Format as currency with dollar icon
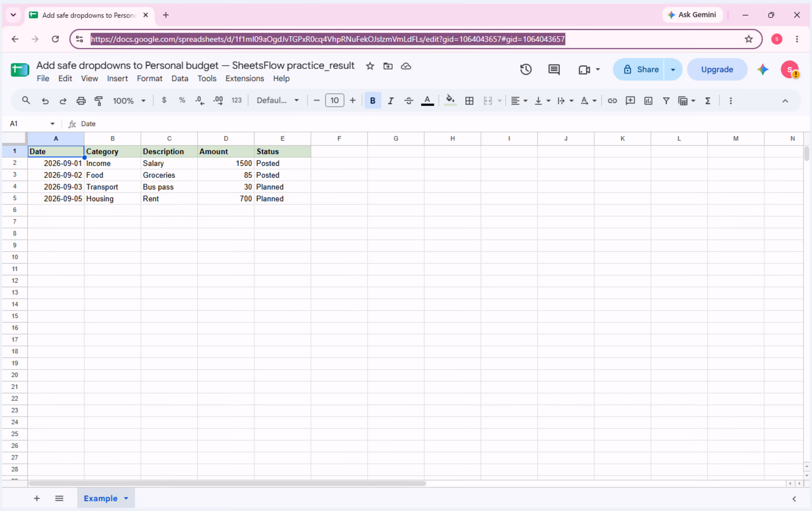The image size is (812, 511). point(164,100)
